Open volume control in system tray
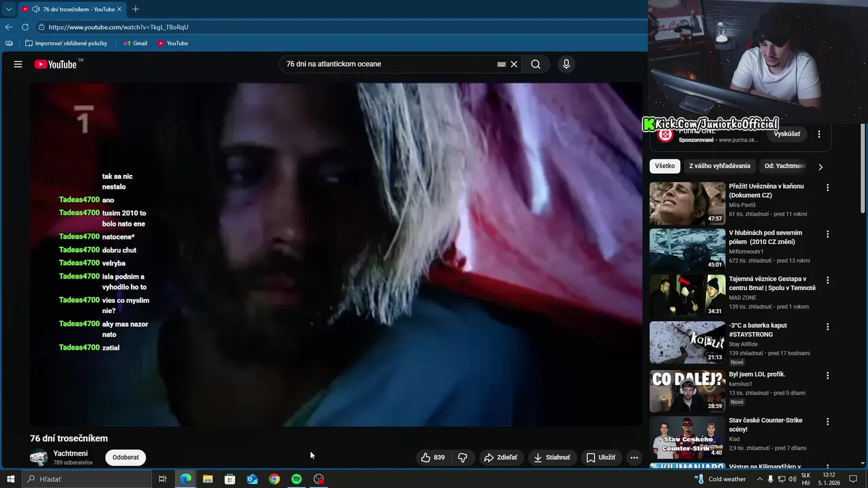The image size is (868, 488). pos(792,479)
